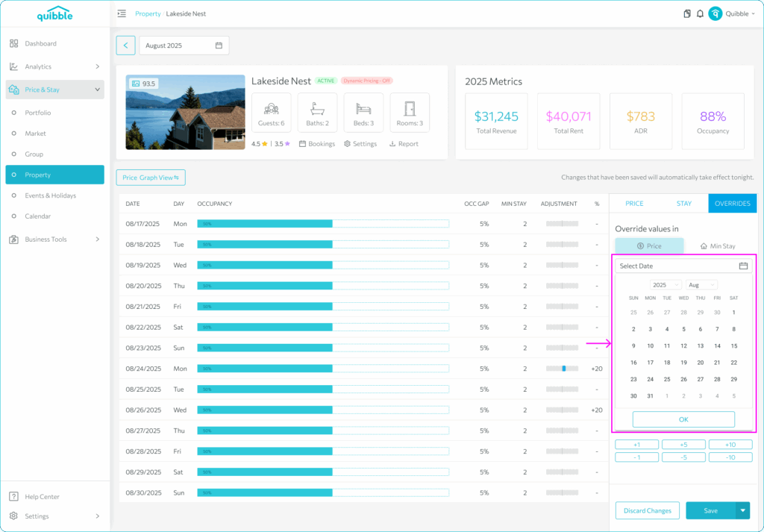Click Discard Changes button
764x532 pixels.
pyautogui.click(x=648, y=510)
